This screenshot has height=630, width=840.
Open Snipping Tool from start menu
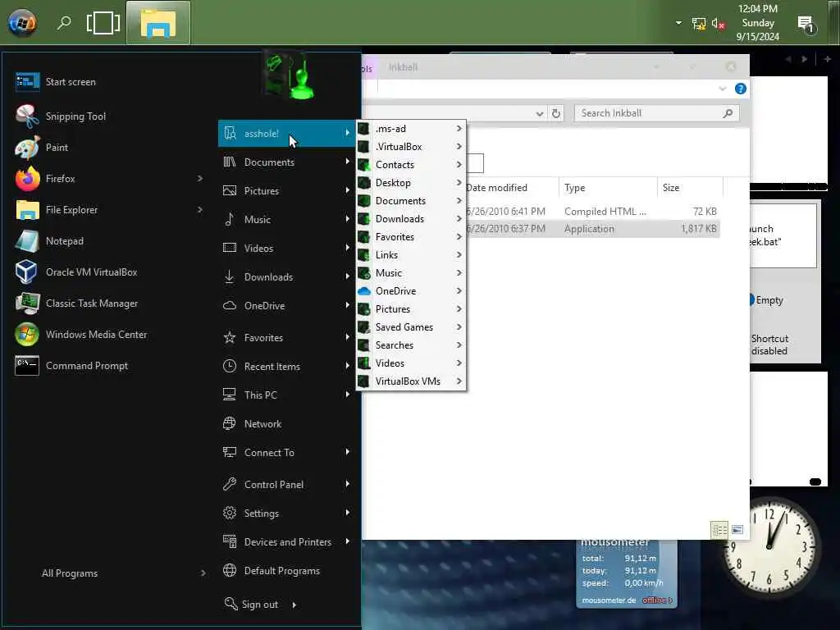click(75, 116)
